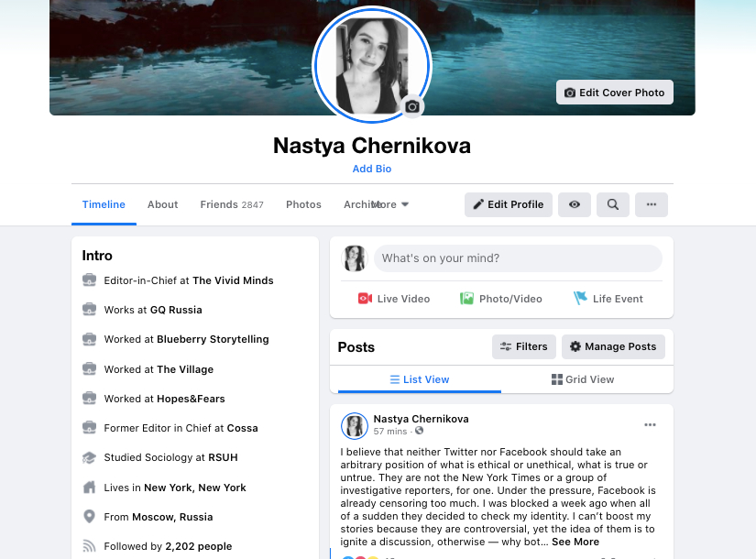Click the Edit Profile button
The image size is (756, 559).
(509, 204)
